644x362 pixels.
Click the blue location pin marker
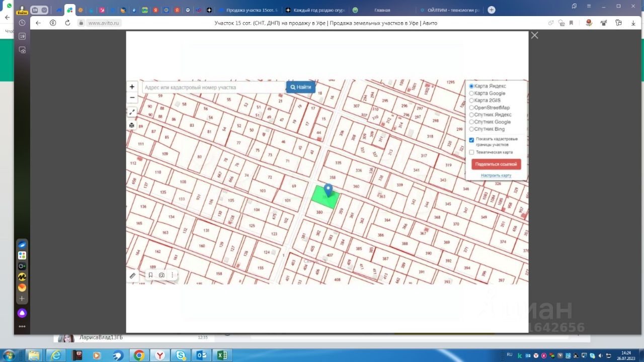(x=329, y=190)
